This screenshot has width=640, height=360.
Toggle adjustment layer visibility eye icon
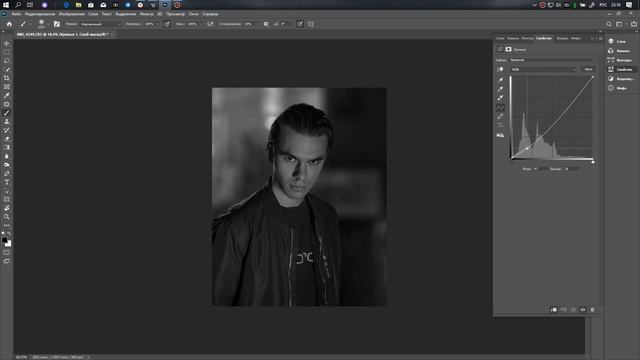pos(583,310)
